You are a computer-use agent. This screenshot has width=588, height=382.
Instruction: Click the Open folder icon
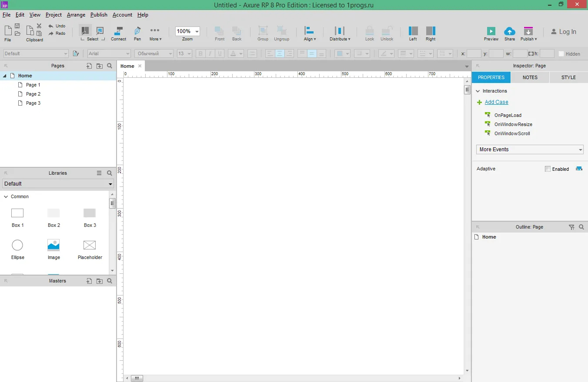pos(17,33)
